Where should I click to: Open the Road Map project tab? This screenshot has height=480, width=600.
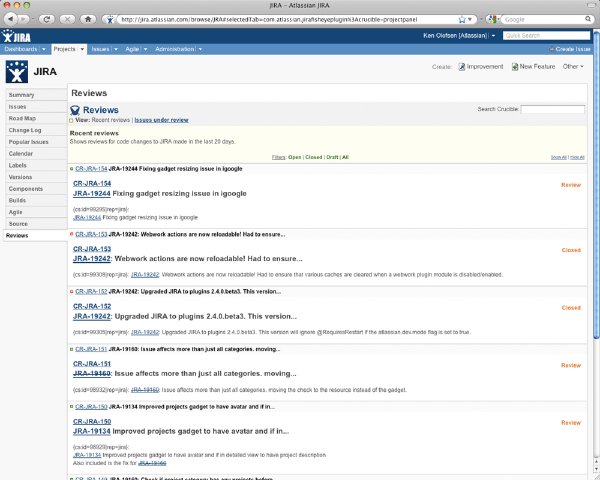(36, 118)
